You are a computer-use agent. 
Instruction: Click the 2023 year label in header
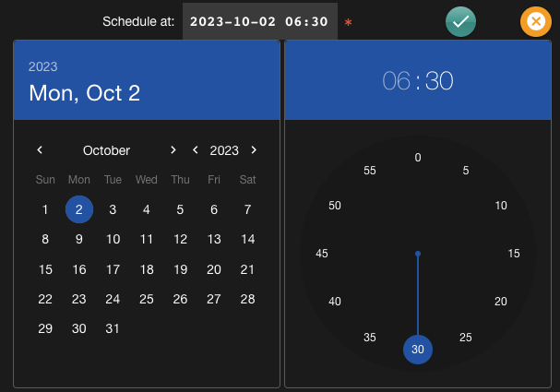pos(42,66)
